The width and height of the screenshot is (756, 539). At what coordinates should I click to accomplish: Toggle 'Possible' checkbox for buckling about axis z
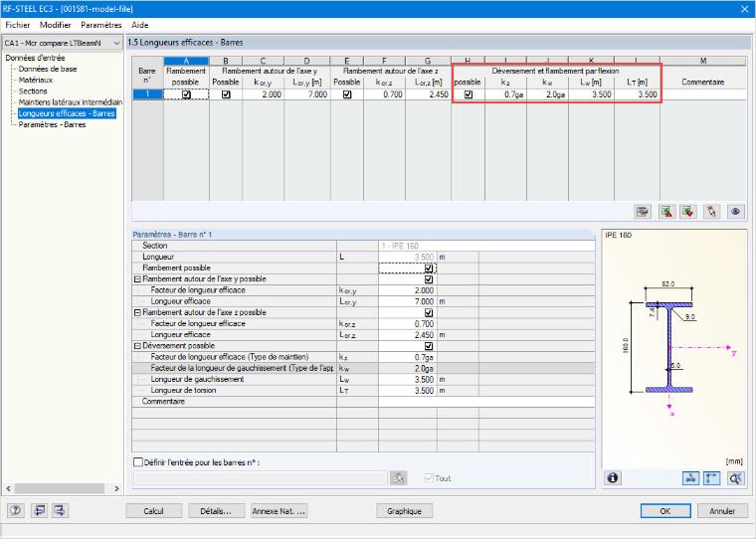pyautogui.click(x=347, y=94)
